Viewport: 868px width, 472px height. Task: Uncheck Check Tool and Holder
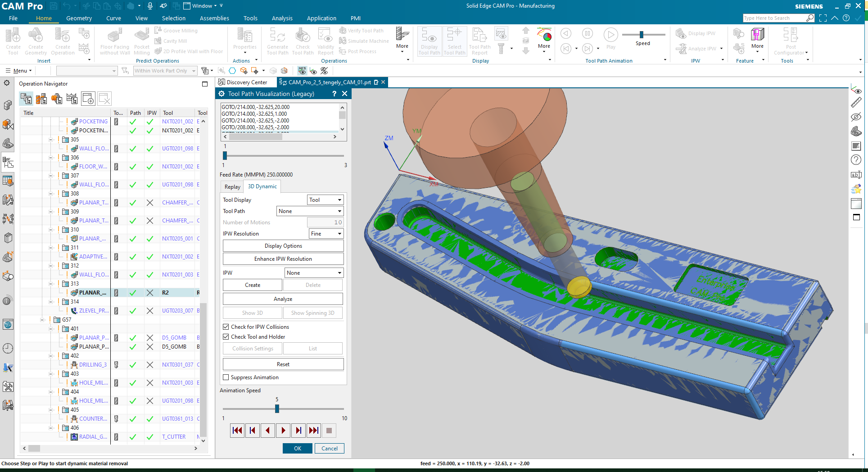[x=226, y=336]
